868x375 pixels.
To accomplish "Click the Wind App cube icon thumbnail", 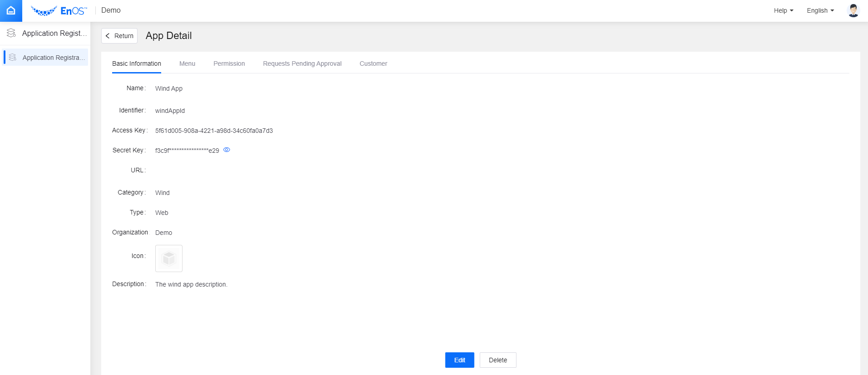I will click(x=169, y=258).
